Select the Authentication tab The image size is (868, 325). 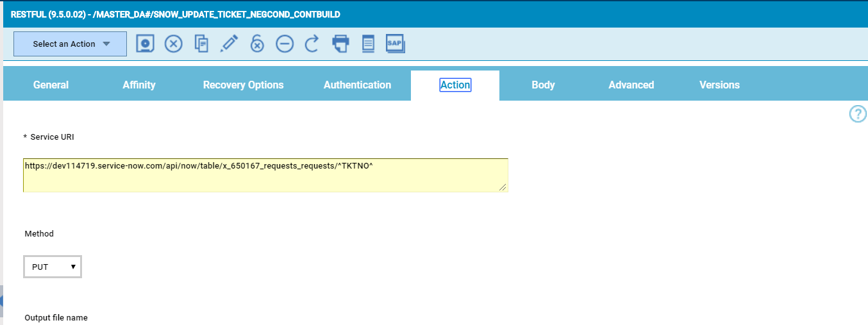click(357, 85)
